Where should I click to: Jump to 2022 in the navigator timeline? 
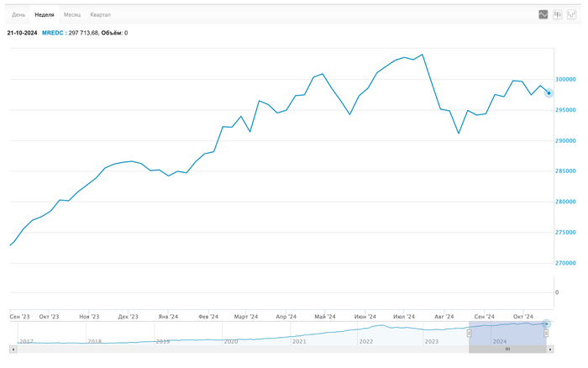366,342
